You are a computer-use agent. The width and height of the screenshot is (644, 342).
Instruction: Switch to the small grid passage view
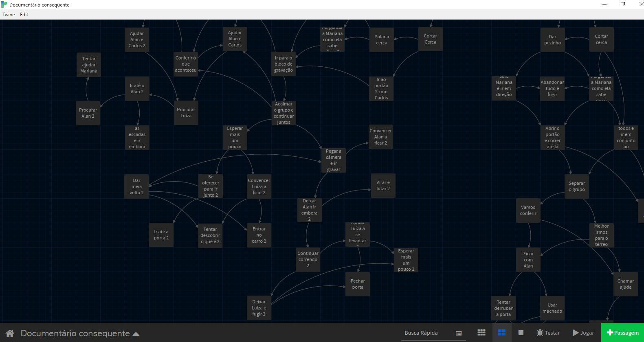coord(481,333)
